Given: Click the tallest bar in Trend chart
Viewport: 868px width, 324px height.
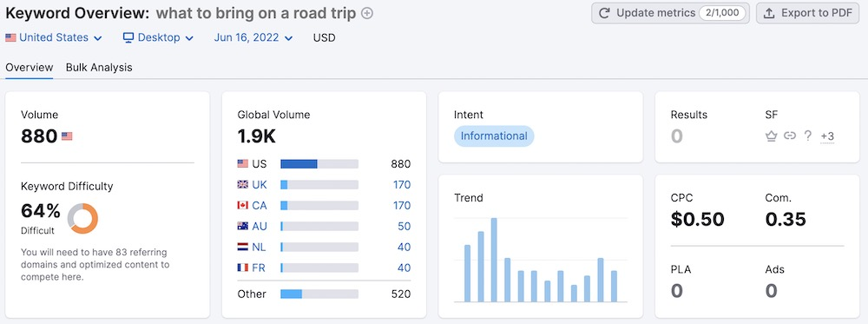Looking at the screenshot, I should coord(494,260).
